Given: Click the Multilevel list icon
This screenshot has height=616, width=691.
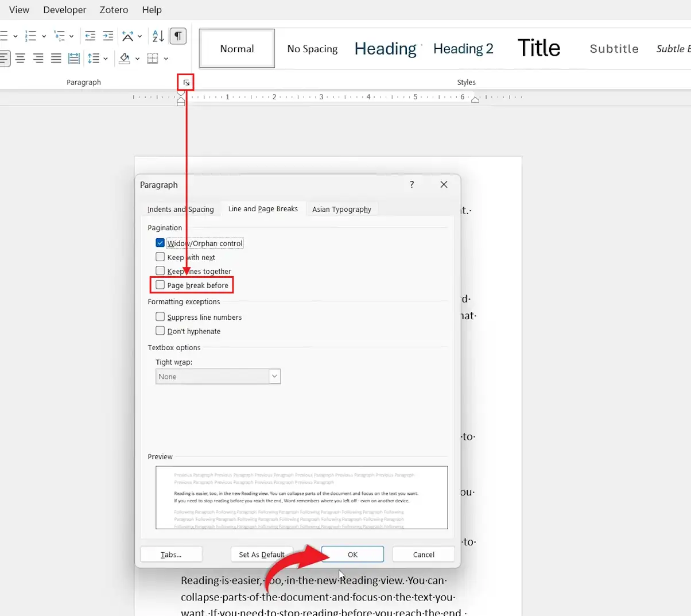Looking at the screenshot, I should pyautogui.click(x=60, y=36).
